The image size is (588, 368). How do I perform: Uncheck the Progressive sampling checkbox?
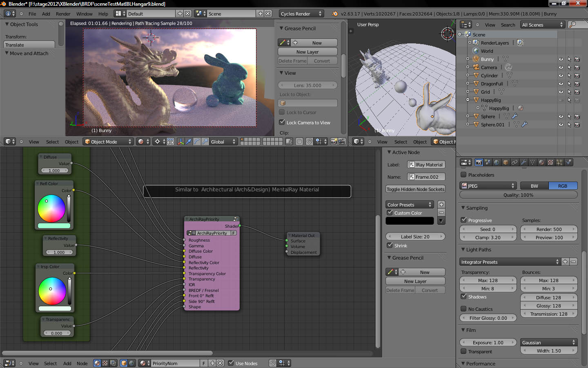coord(463,220)
